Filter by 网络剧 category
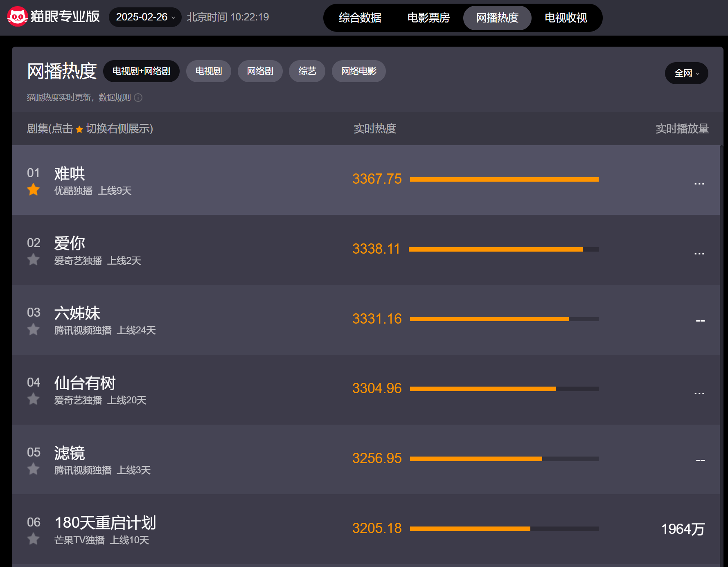Image resolution: width=728 pixels, height=567 pixels. (260, 71)
